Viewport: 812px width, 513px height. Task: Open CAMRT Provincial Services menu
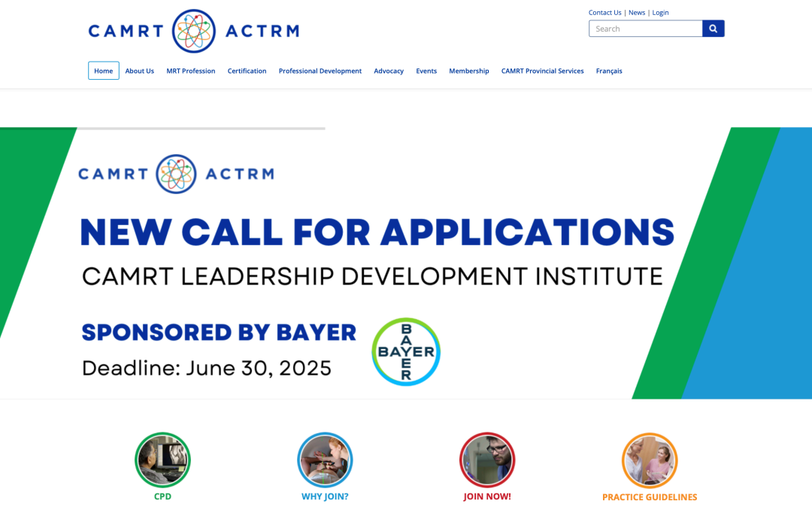point(542,71)
